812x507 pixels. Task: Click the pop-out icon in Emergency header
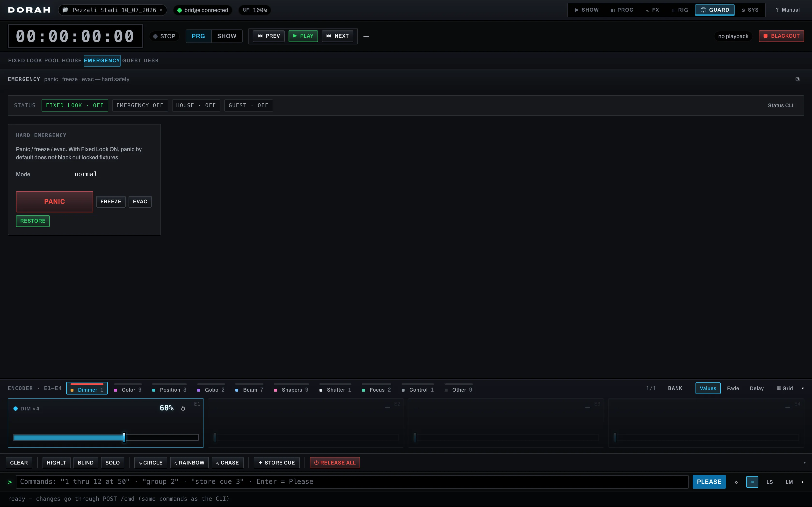click(797, 79)
